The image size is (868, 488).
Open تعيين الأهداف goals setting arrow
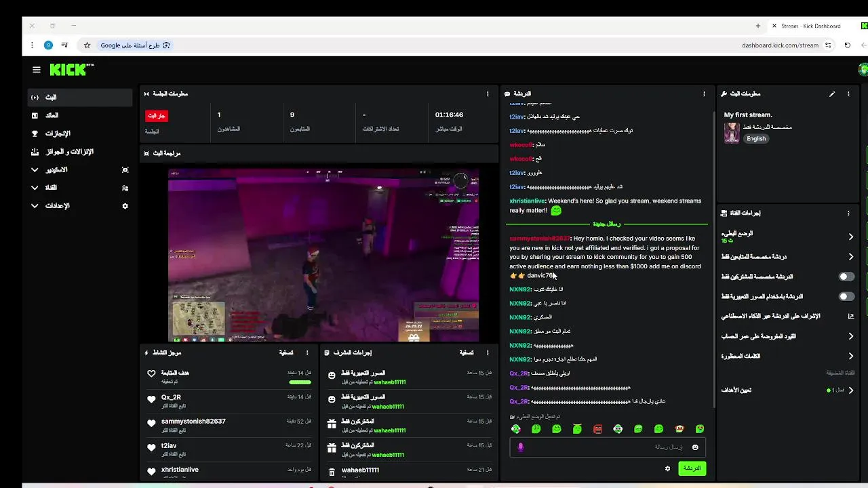tap(850, 390)
